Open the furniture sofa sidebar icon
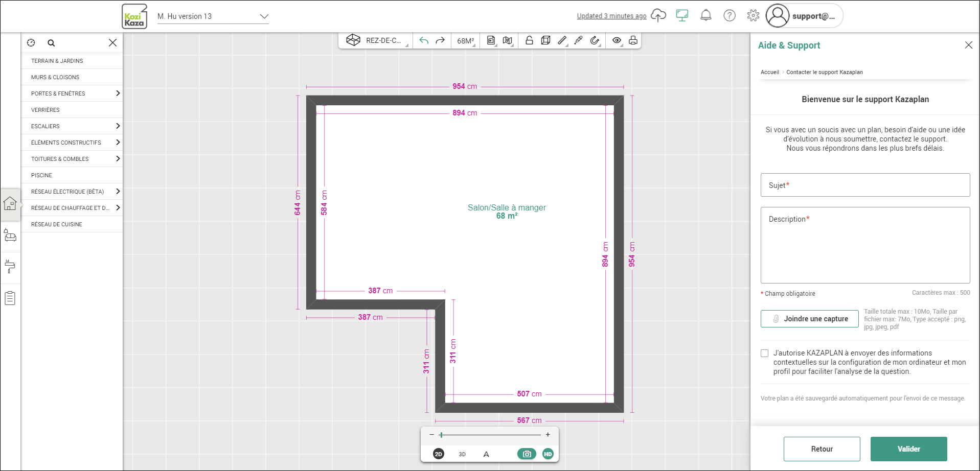The height and width of the screenshot is (471, 980). 10,236
